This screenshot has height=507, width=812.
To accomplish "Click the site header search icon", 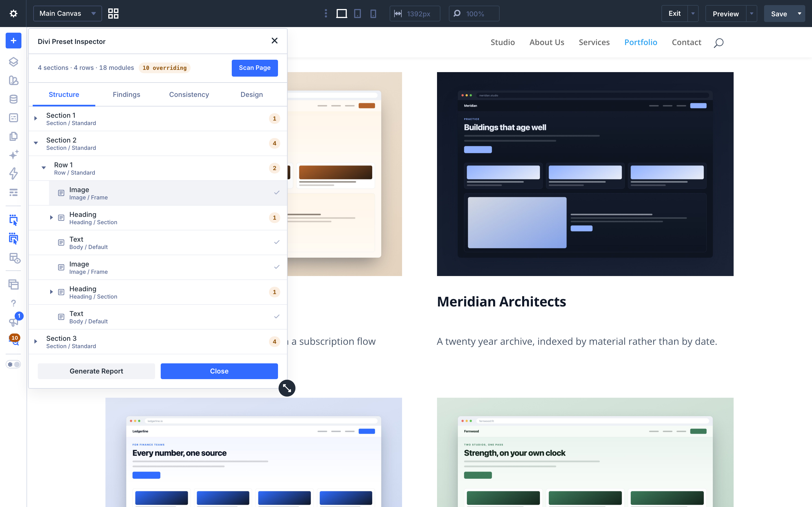I will tap(718, 43).
